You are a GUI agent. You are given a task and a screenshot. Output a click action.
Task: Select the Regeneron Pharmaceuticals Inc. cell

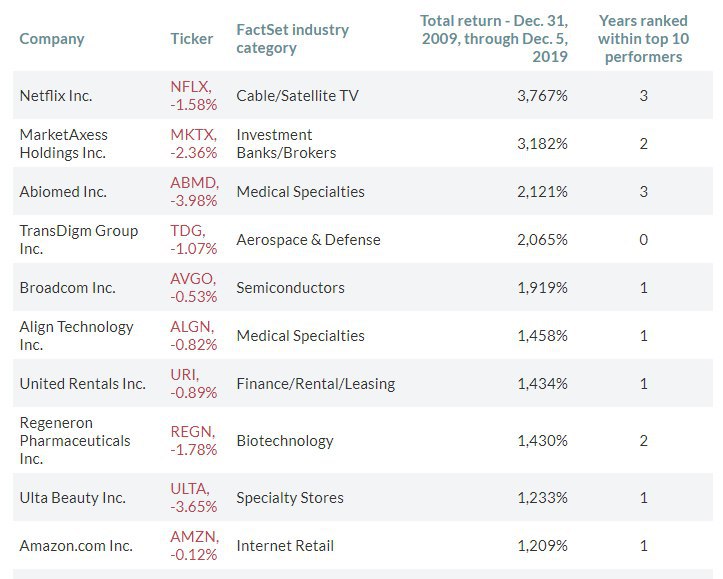(75, 441)
